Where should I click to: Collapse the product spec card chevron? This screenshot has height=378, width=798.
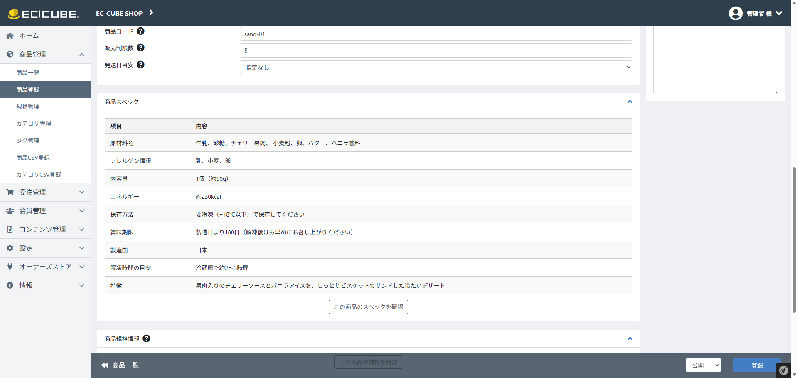point(630,102)
